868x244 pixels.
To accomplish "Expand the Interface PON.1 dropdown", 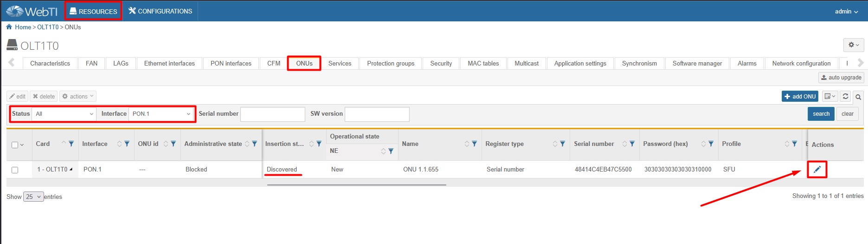I will (161, 114).
